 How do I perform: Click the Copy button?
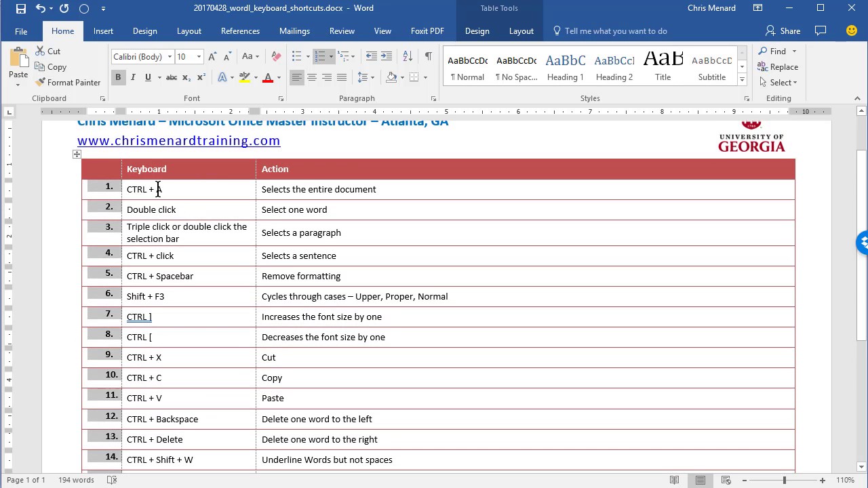tap(51, 67)
